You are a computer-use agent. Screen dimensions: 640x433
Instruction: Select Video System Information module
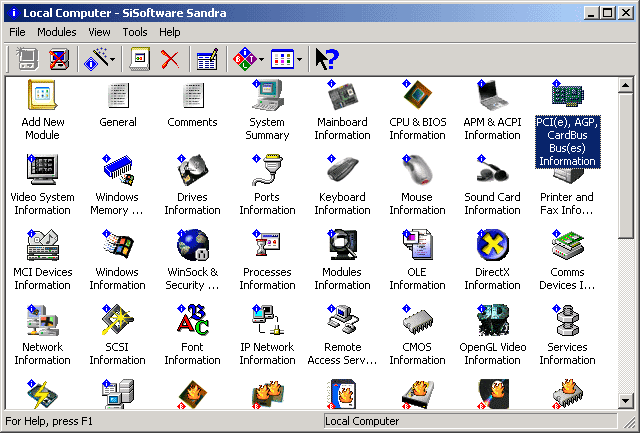[42, 170]
